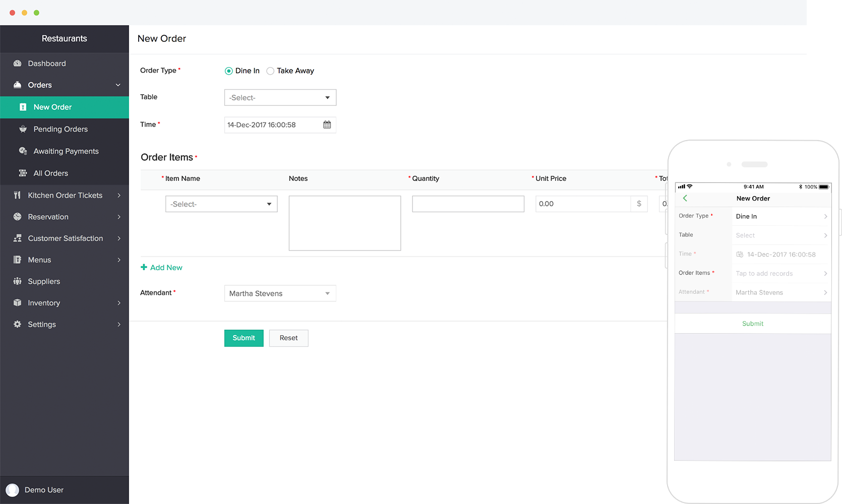Click the dollar sign on Unit Price
The height and width of the screenshot is (504, 842).
click(x=639, y=204)
